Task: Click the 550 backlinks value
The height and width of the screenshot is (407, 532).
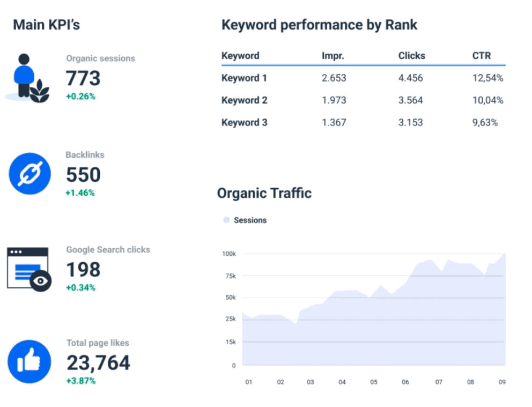Action: 83,175
